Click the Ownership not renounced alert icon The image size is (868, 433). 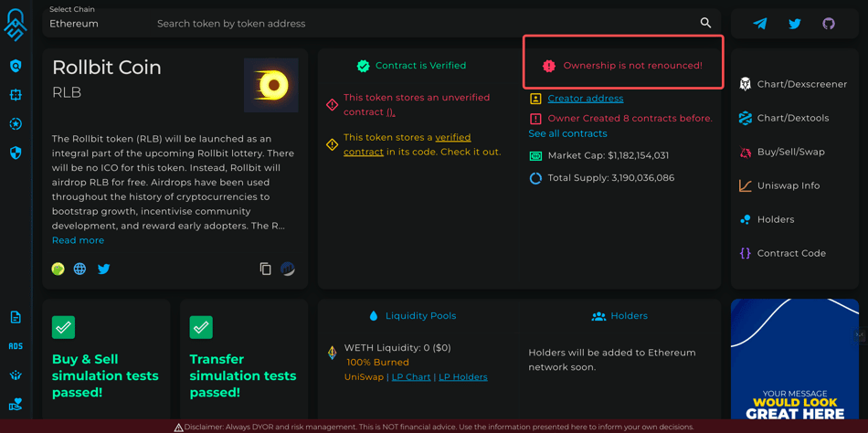(x=548, y=66)
